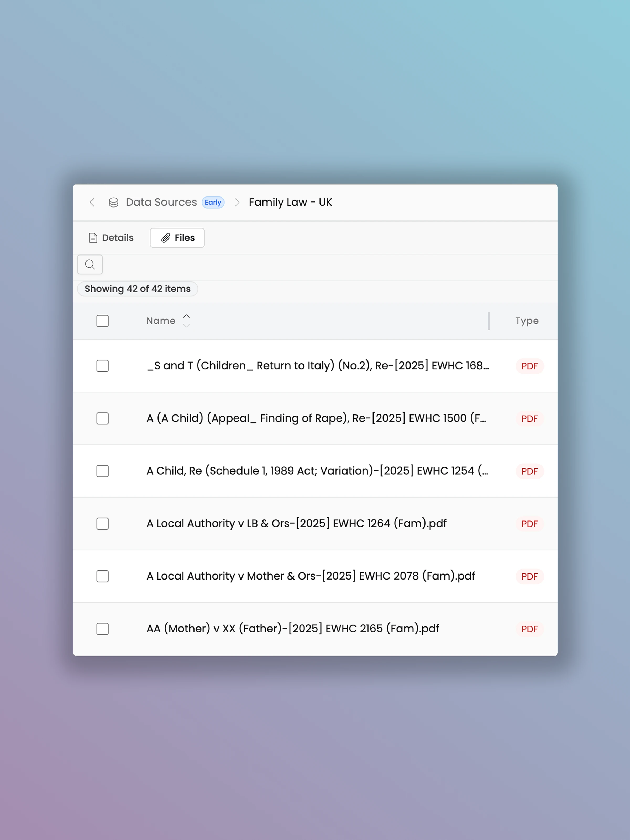This screenshot has width=630, height=840.
Task: Toggle the select-all checkbox in header
Action: tap(103, 321)
